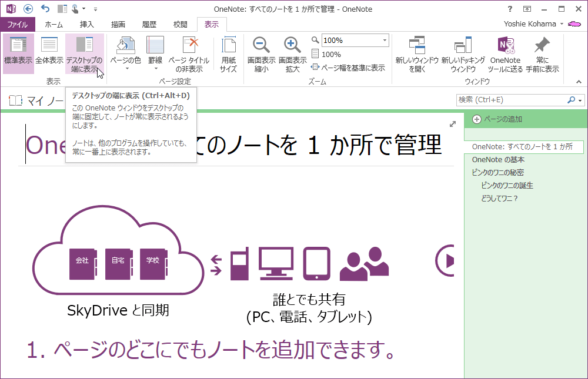Switch to the 校閲 tab

coord(180,24)
